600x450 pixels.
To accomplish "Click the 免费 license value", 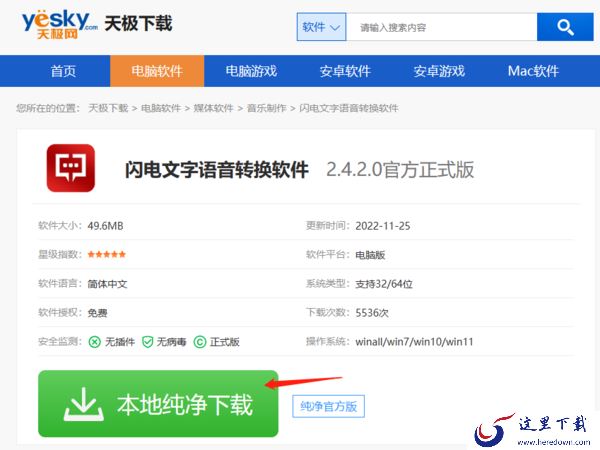I will click(x=98, y=313).
